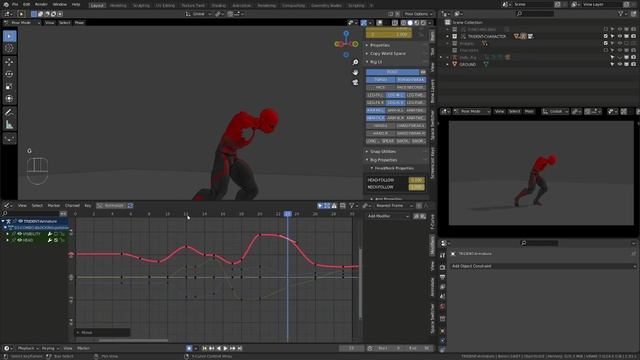640x360 pixels.
Task: Click the outliner filter funnel icon
Action: pos(621,14)
